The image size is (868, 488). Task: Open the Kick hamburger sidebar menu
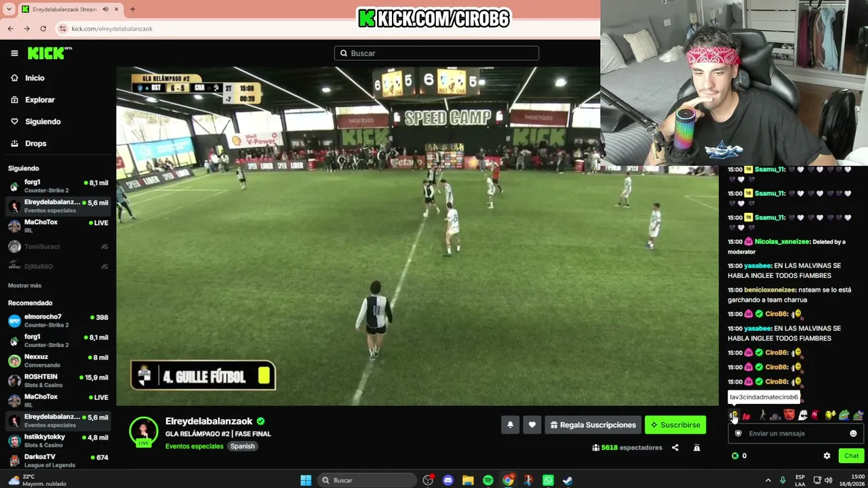[x=14, y=53]
